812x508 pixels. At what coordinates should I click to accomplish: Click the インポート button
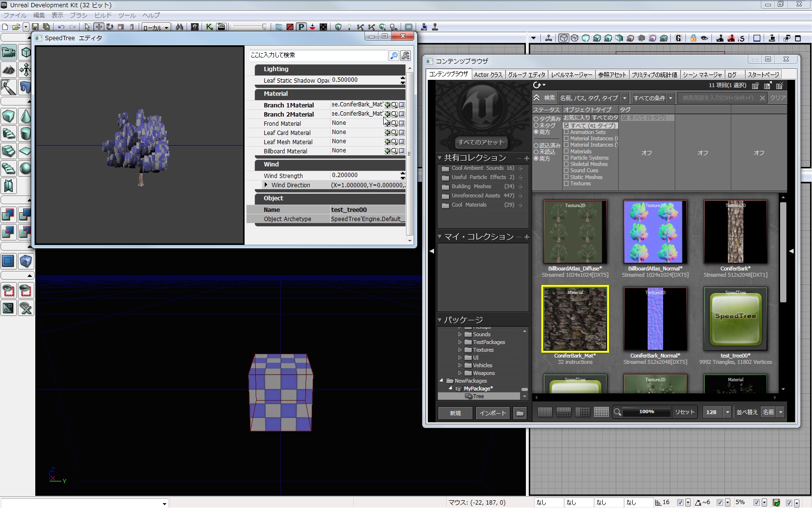pos(493,413)
